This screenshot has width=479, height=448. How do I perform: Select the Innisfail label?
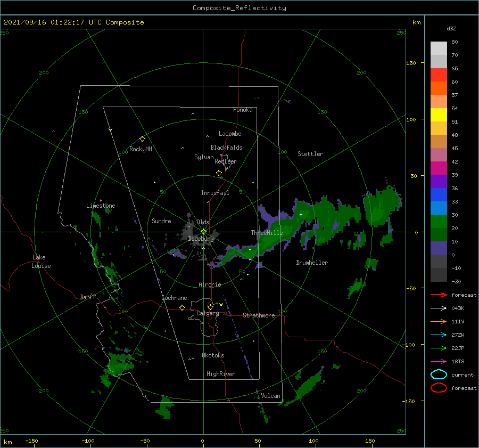[x=215, y=193]
